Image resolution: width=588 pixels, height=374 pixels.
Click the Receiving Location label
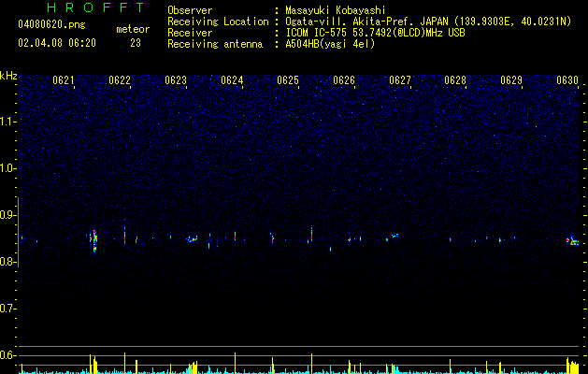click(218, 22)
